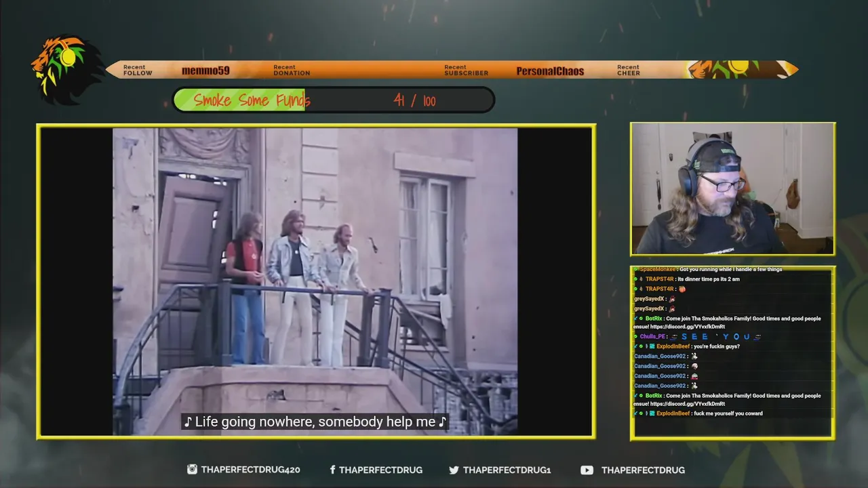Click the Instagram icon beside THAPERFECTDRUG420
868x488 pixels.
192,469
